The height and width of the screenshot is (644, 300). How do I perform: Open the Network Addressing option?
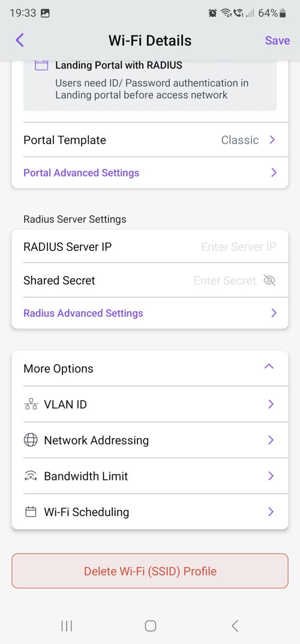tap(150, 440)
